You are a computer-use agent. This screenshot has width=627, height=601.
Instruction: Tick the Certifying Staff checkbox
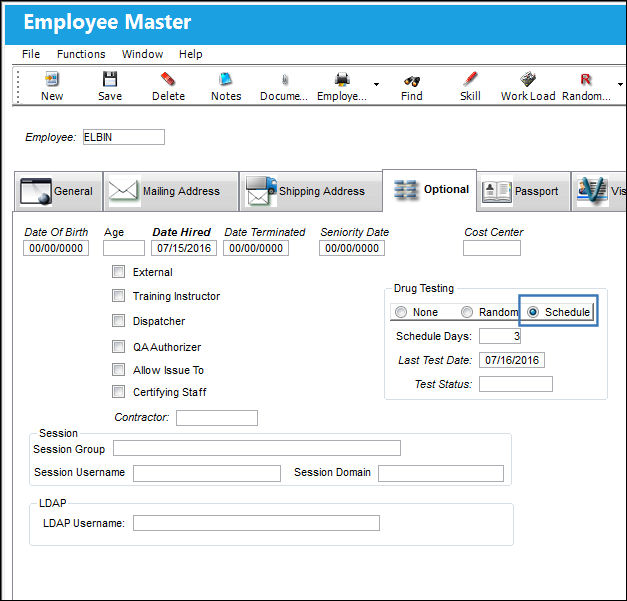pos(118,392)
